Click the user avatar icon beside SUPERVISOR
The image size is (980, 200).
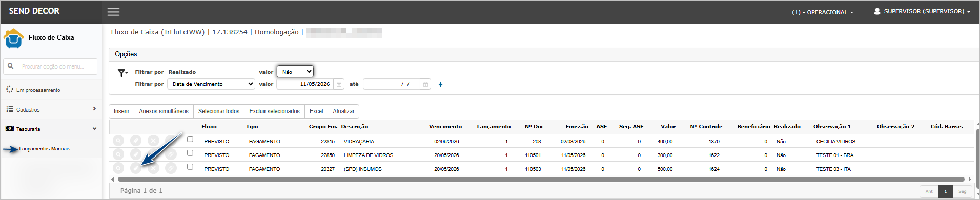pos(877,11)
